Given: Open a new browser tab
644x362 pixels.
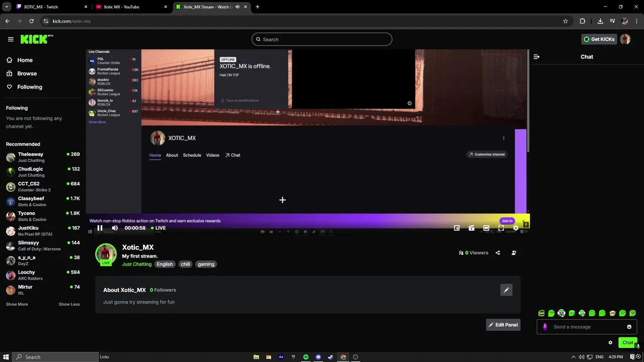Looking at the screenshot, I should (x=258, y=7).
